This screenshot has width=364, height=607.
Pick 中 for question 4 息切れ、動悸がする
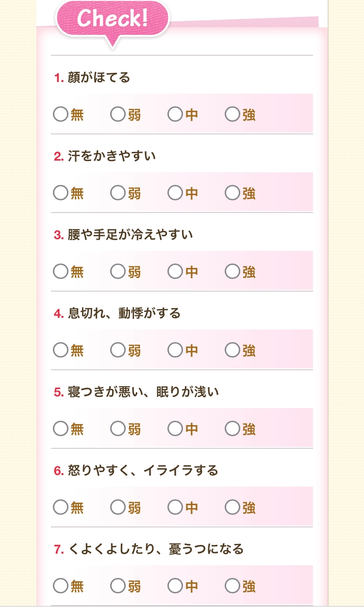(175, 350)
